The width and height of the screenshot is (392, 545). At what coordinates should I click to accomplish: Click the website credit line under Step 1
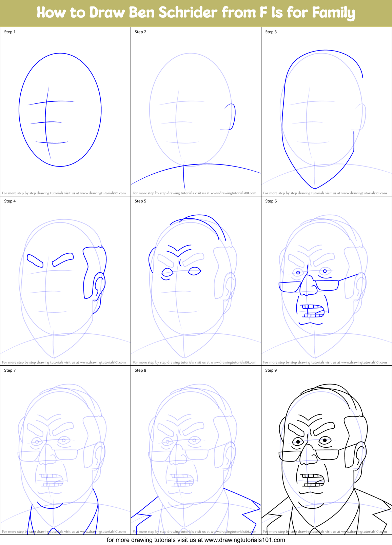(64, 193)
